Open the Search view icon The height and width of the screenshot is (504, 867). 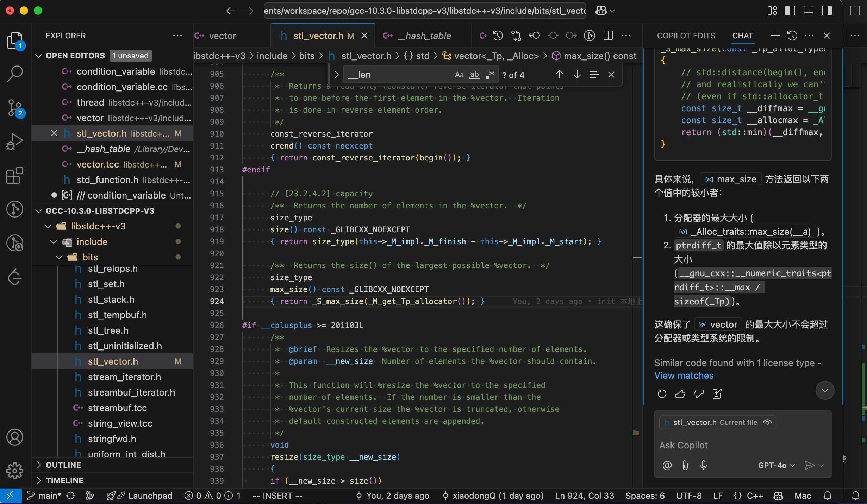coord(15,74)
